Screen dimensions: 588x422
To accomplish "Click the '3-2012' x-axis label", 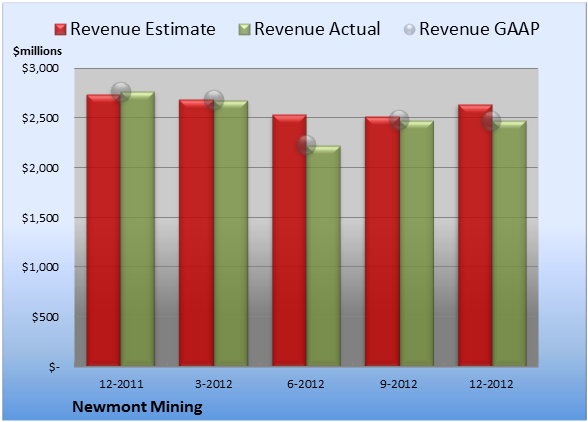I will click(x=214, y=384).
